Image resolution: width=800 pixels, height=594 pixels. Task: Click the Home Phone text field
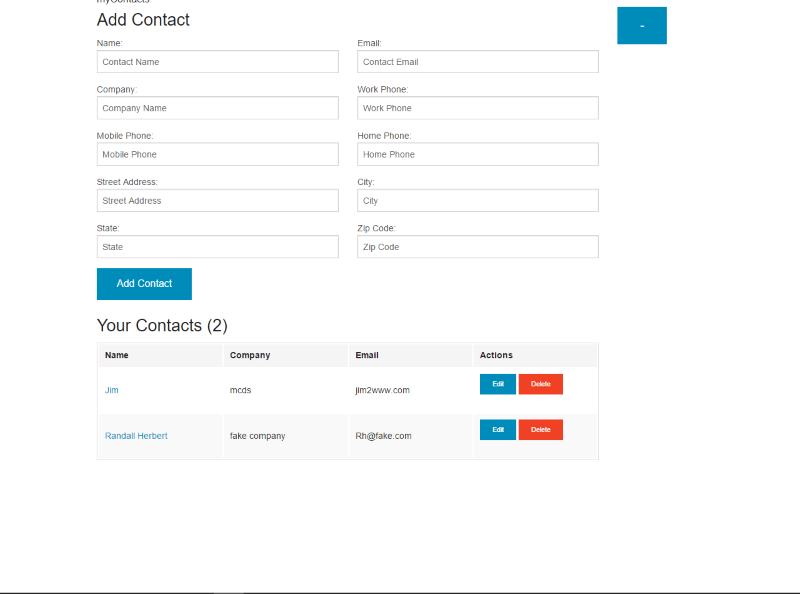point(477,154)
